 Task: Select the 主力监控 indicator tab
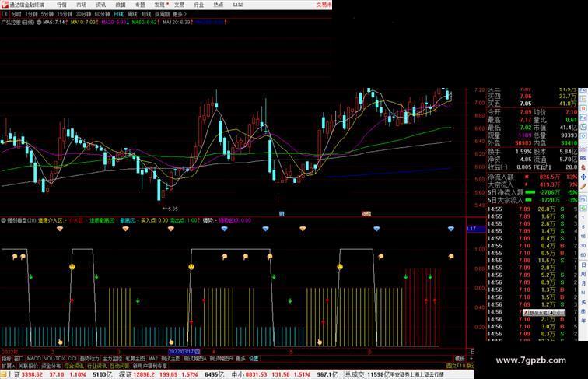pos(113,359)
